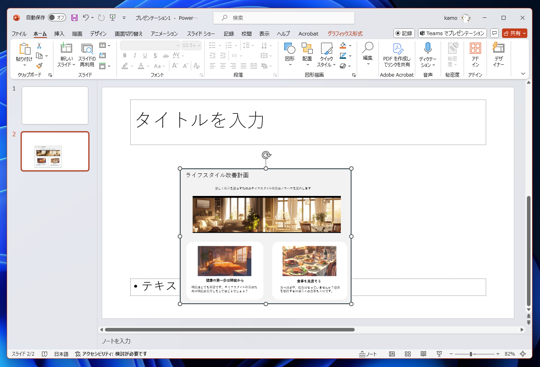Toggle Strikethrough formatting button

coord(166,55)
